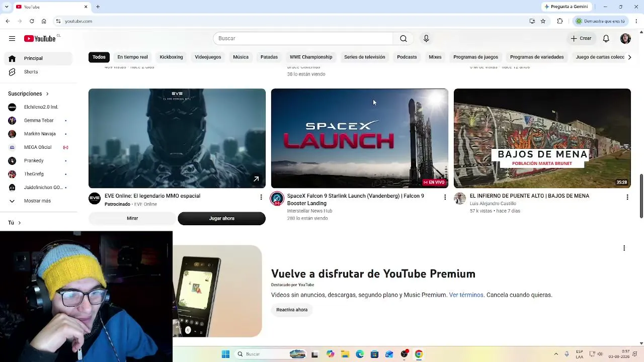Select WWE Championship chip
The height and width of the screenshot is (362, 644).
(x=311, y=57)
